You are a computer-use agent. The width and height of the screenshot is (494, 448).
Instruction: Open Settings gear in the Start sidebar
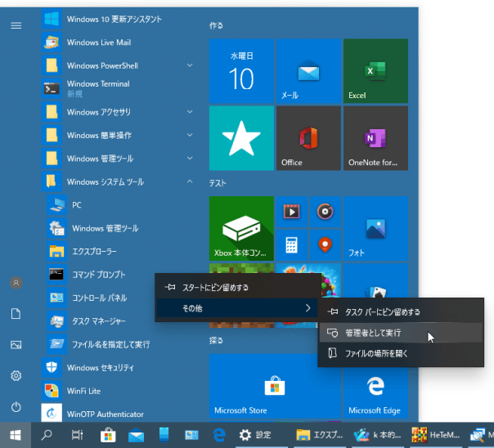[x=16, y=375]
